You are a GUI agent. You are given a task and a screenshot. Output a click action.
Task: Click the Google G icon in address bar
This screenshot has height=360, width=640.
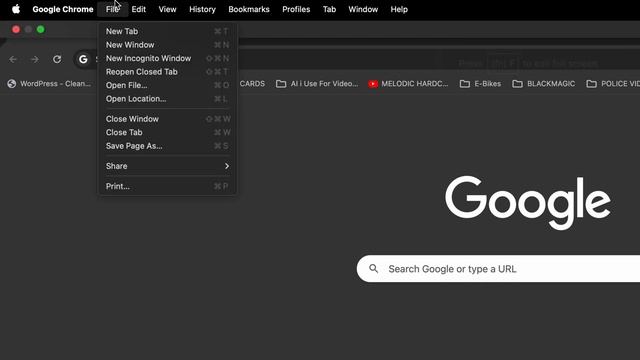click(83, 60)
